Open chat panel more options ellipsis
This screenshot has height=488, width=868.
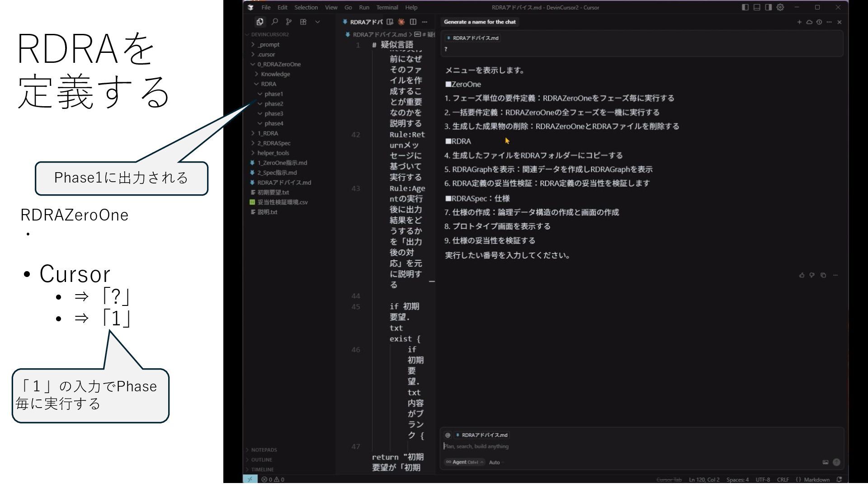[x=829, y=22]
